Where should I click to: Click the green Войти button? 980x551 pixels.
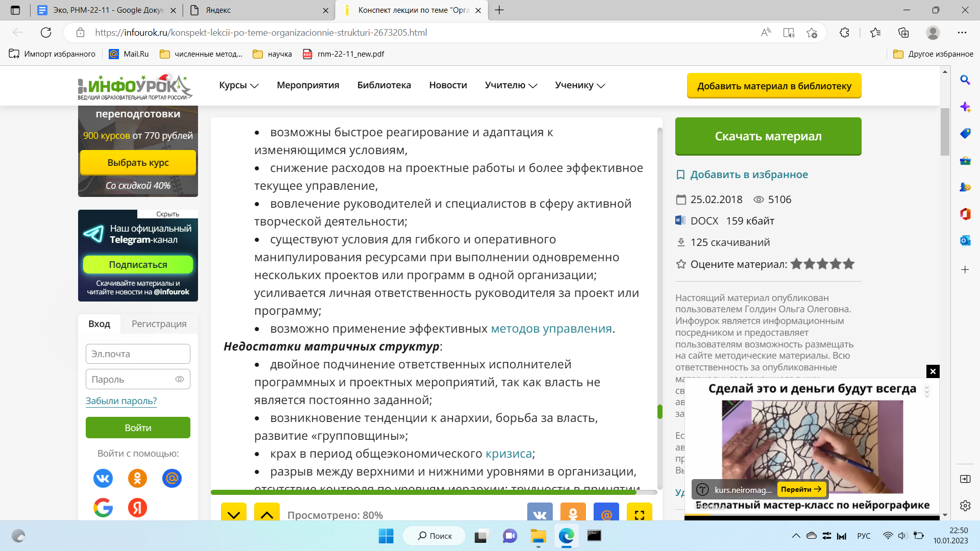point(138,428)
